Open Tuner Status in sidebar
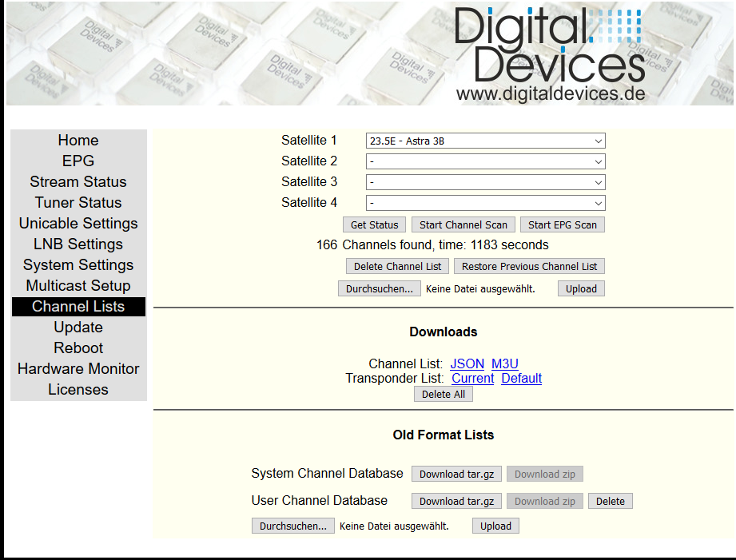 coord(78,203)
